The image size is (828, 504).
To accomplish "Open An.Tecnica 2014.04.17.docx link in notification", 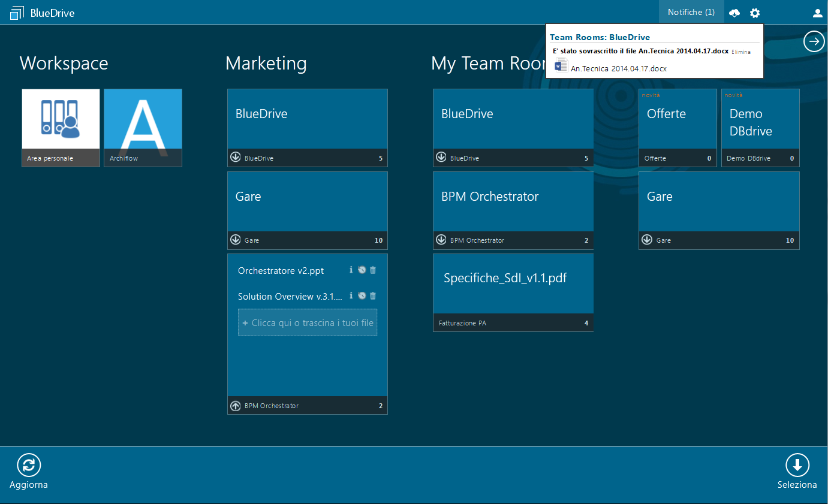I will coord(619,69).
